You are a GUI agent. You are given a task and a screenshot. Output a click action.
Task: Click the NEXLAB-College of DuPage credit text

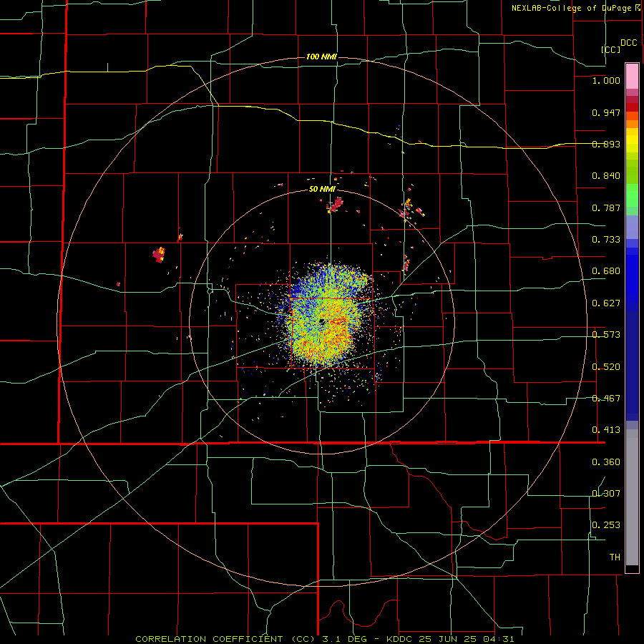[571, 8]
